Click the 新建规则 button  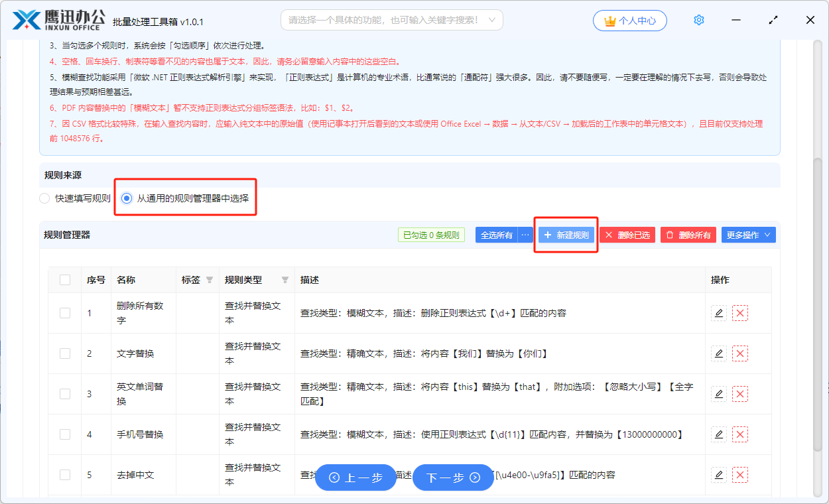point(566,235)
